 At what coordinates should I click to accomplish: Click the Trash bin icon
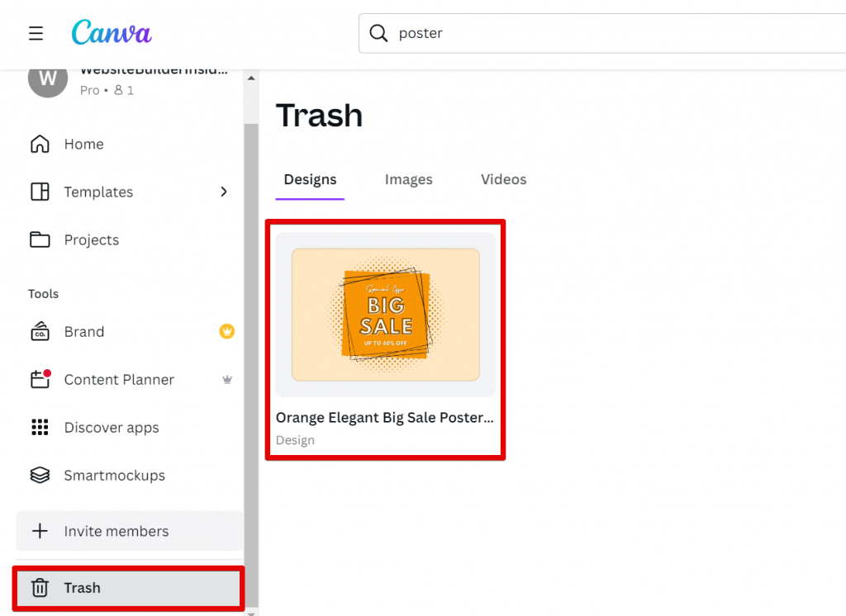pos(40,588)
